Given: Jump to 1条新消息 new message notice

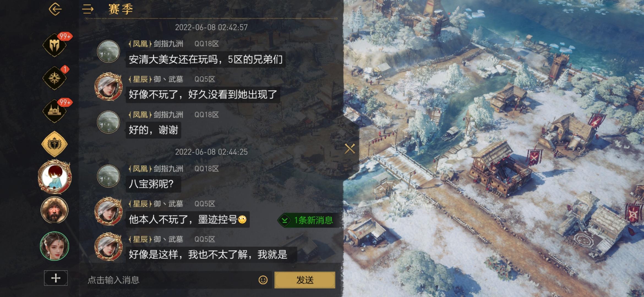Looking at the screenshot, I should click(x=308, y=220).
